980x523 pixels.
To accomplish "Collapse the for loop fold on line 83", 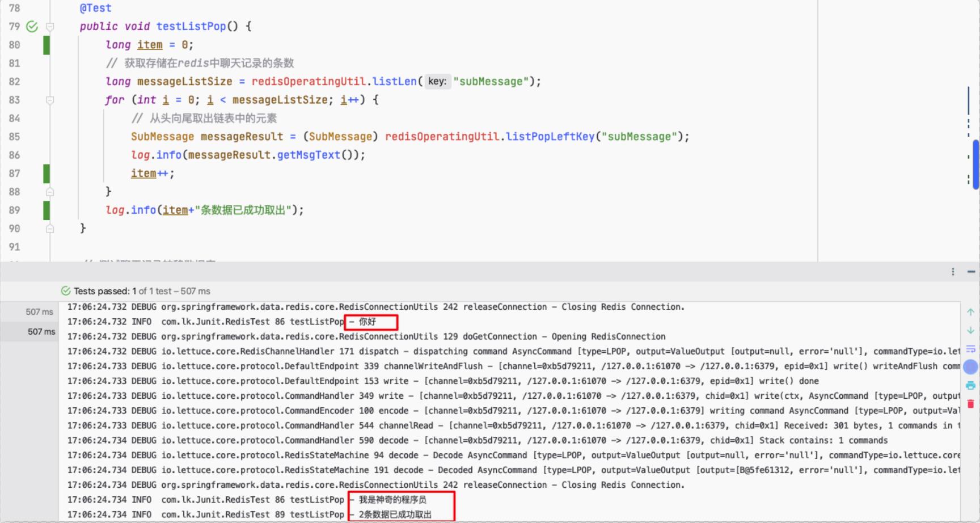I will pyautogui.click(x=50, y=100).
